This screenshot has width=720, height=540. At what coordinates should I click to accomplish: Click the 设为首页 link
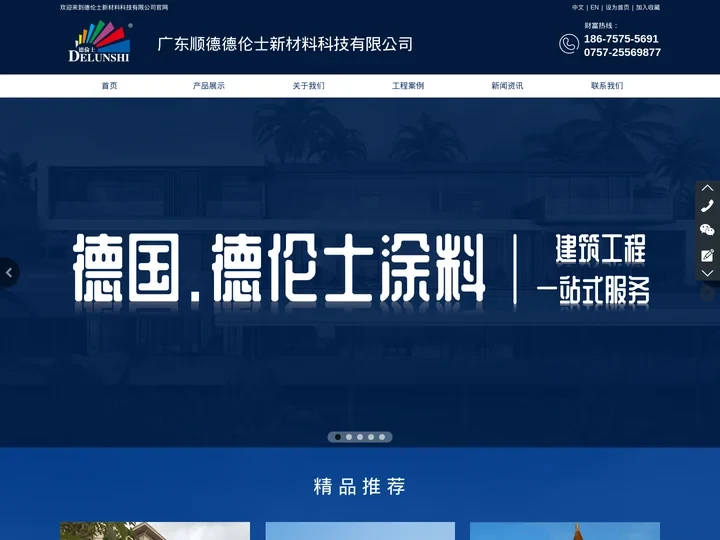coord(617,7)
